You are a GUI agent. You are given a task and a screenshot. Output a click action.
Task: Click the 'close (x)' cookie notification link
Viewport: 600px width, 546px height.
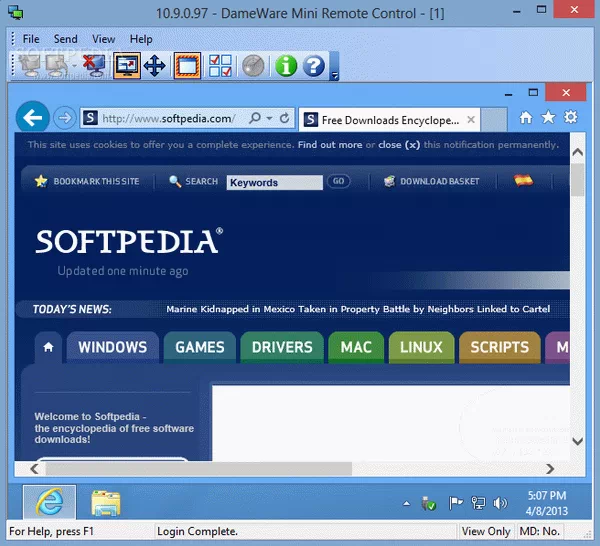399,145
